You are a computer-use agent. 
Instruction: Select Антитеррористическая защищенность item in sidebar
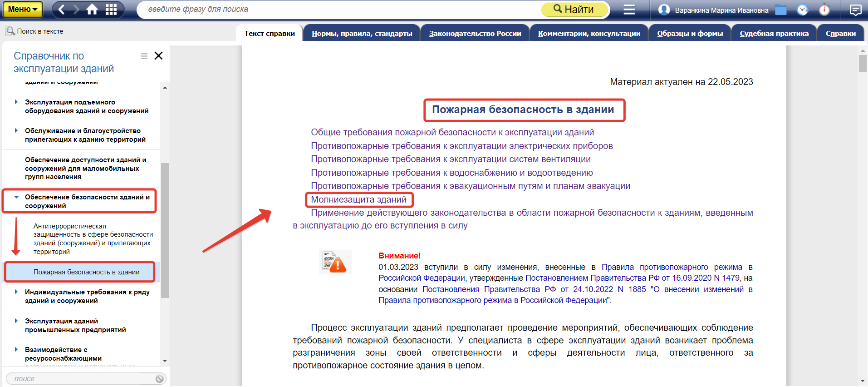point(93,238)
